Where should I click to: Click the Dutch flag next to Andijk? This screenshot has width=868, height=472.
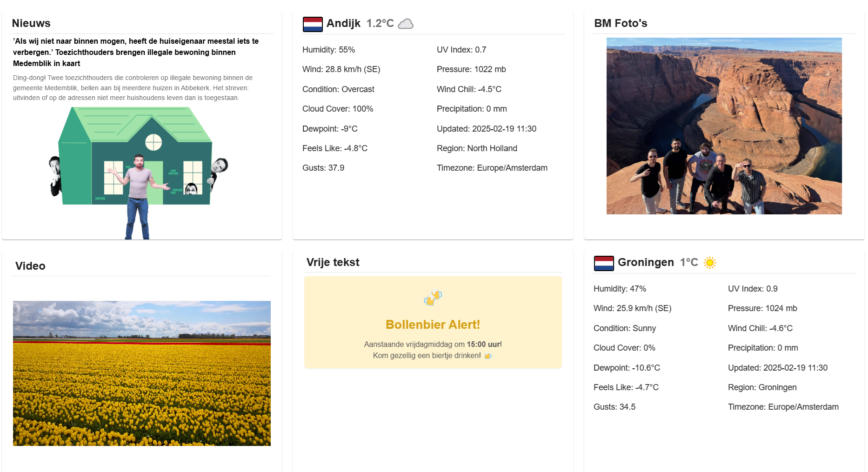[313, 24]
